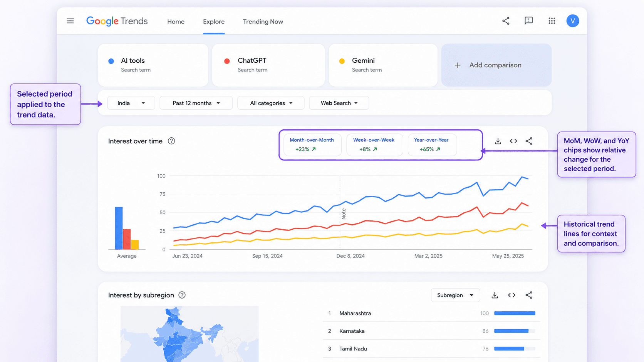Open the Subregion dropdown
This screenshot has width=644, height=362.
[455, 295]
